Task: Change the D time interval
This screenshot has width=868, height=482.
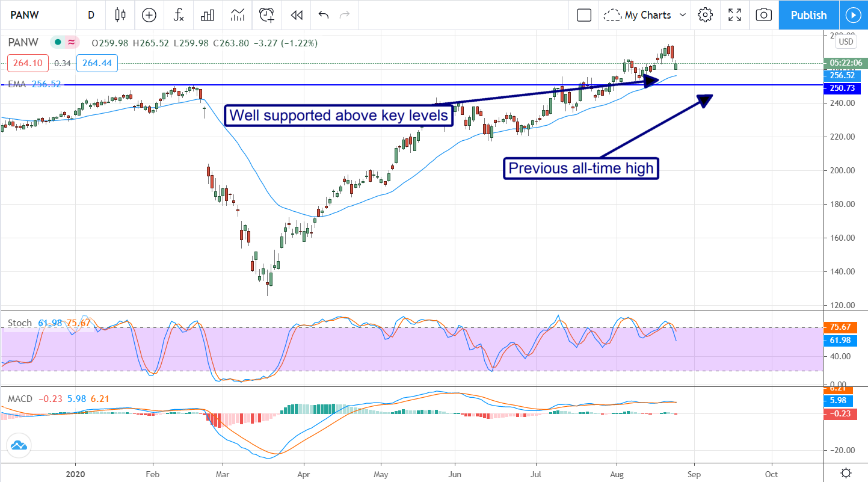Action: click(91, 15)
